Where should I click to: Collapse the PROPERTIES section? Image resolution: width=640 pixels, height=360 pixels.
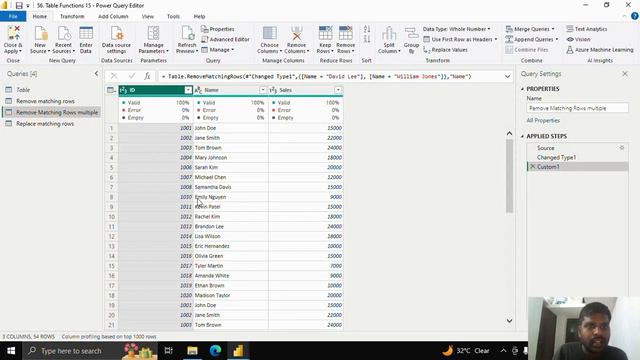[522, 89]
